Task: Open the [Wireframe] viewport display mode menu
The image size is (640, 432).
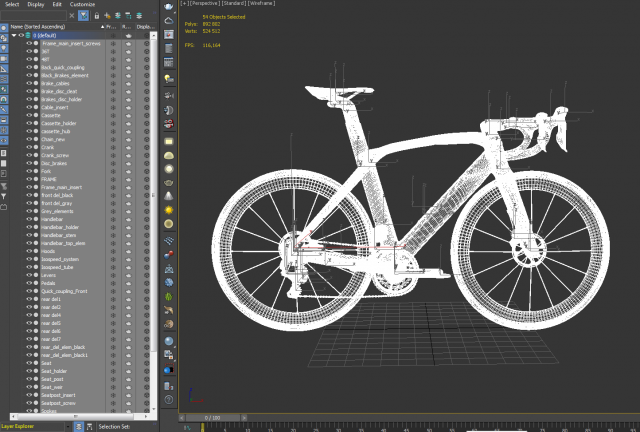Action: tap(262, 3)
